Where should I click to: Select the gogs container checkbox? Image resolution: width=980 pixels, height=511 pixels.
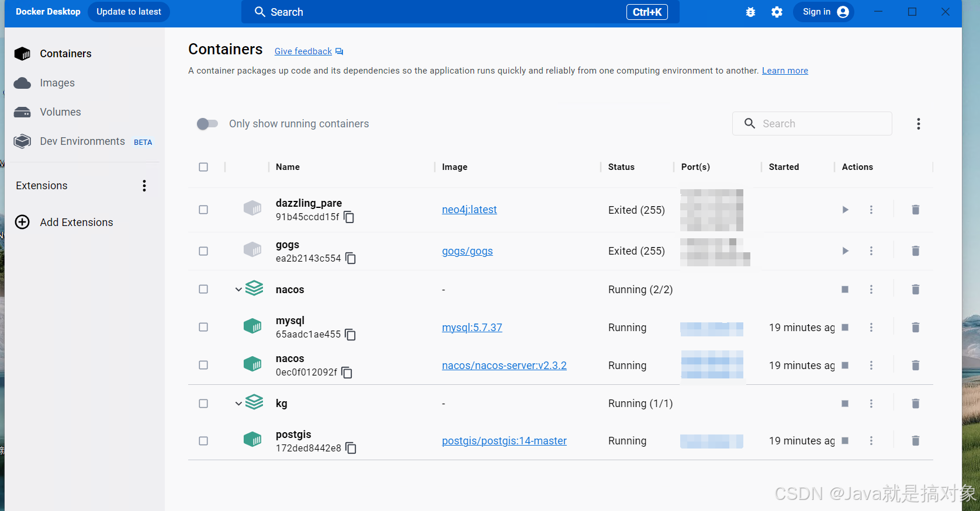(203, 251)
